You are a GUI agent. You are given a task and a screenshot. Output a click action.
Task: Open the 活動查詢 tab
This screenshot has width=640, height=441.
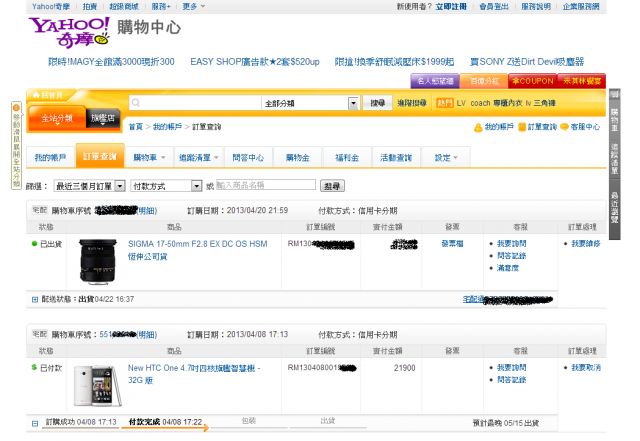pos(396,158)
